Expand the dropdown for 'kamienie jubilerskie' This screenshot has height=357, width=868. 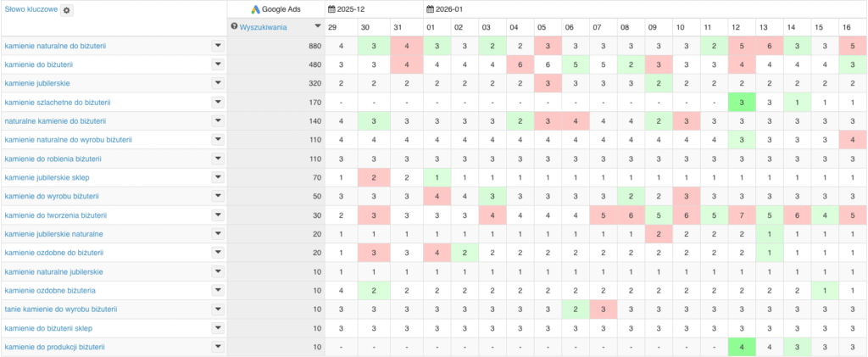(x=218, y=83)
